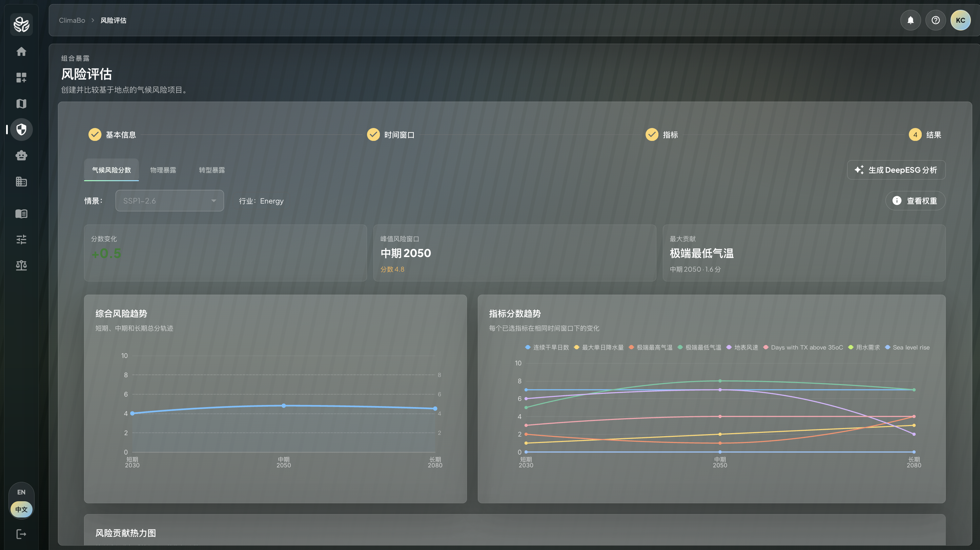
Task: Click the 查看权重 button
Action: [915, 201]
